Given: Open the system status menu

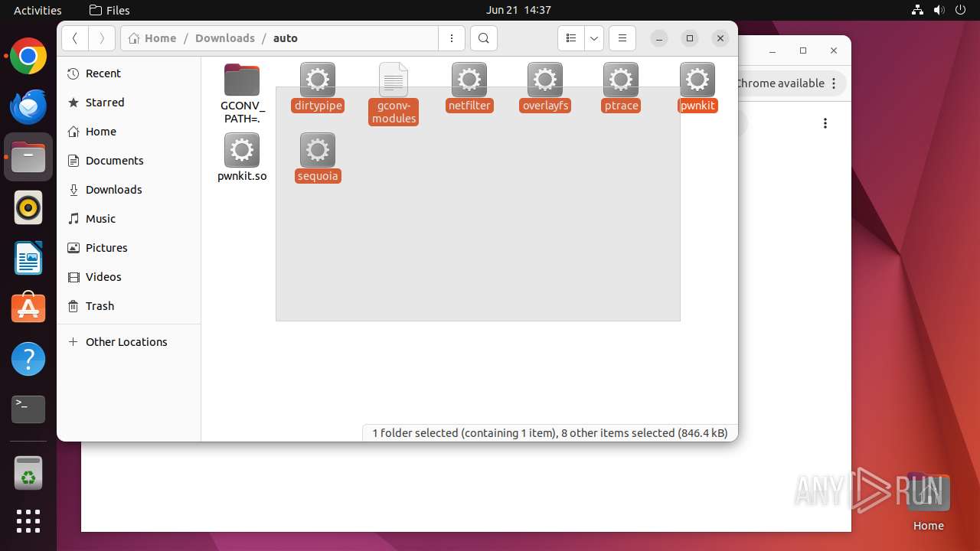Looking at the screenshot, I should [x=939, y=10].
